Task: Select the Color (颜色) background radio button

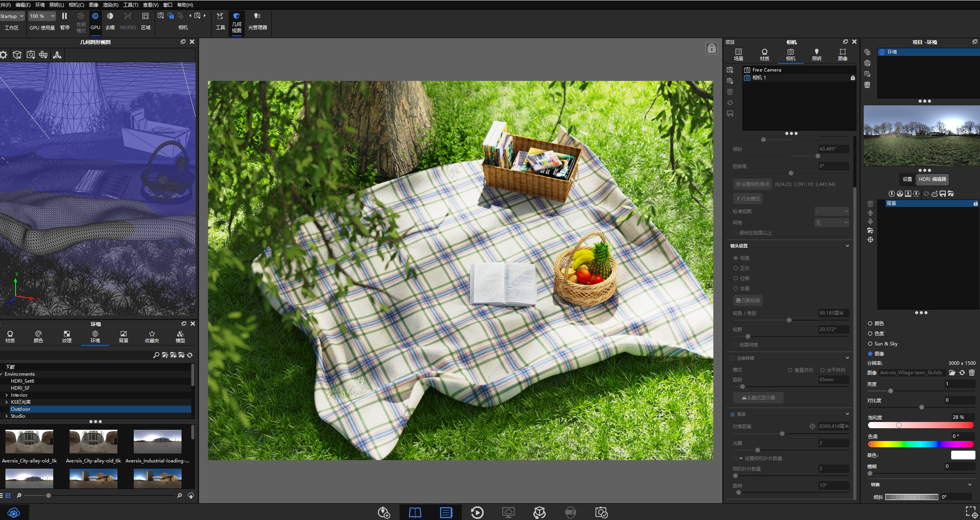Action: coord(870,323)
